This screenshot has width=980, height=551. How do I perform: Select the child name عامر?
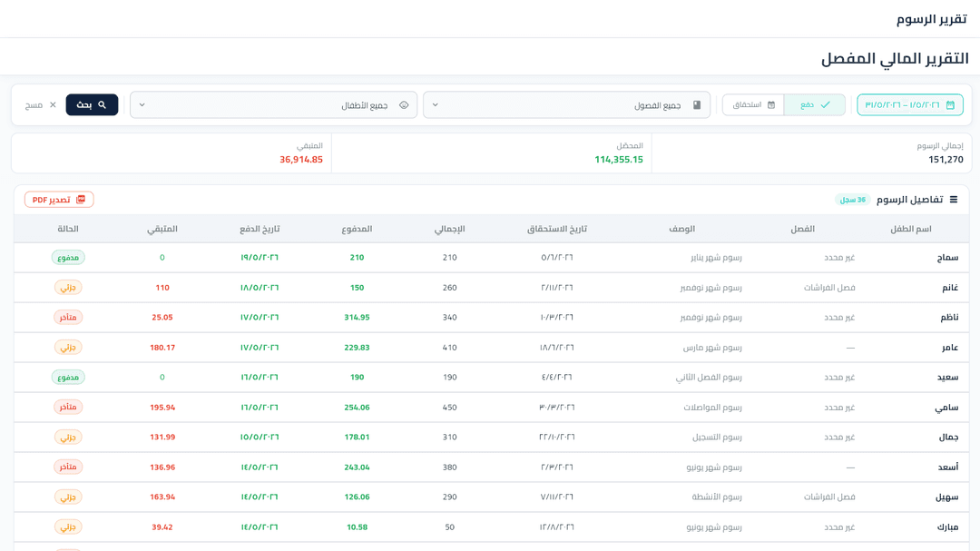(x=950, y=348)
